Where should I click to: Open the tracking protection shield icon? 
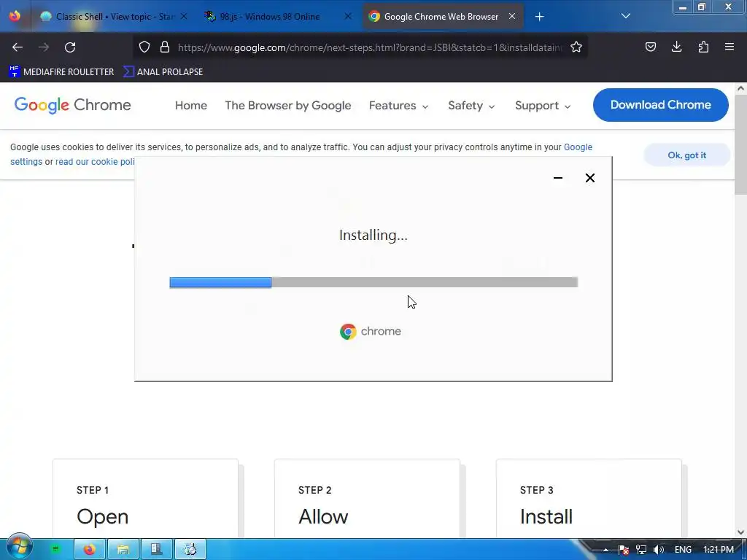tap(144, 47)
